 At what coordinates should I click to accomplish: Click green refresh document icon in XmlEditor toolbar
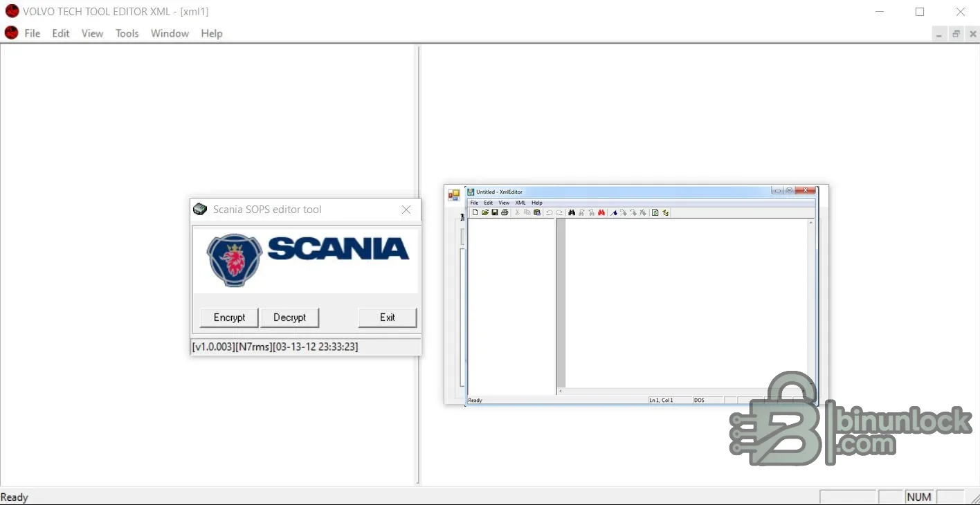coord(655,212)
